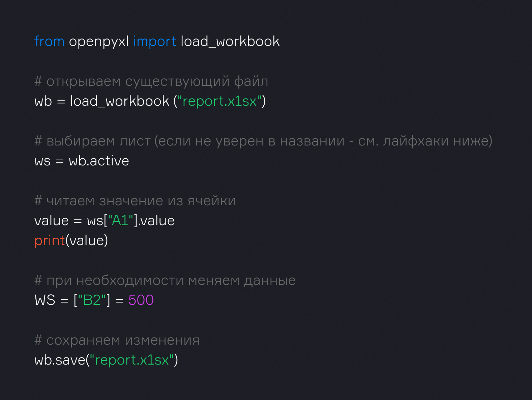
Task: Click the "(value)" argument of print
Action: click(x=87, y=241)
